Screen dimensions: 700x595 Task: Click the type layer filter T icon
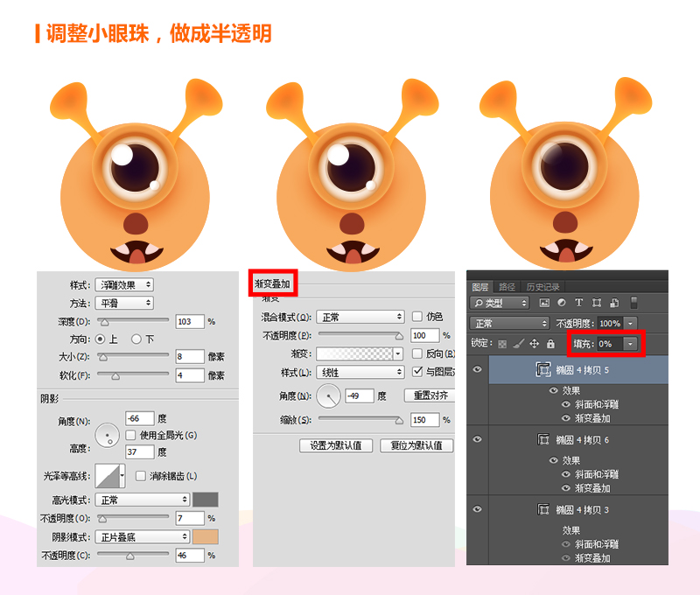click(x=578, y=303)
